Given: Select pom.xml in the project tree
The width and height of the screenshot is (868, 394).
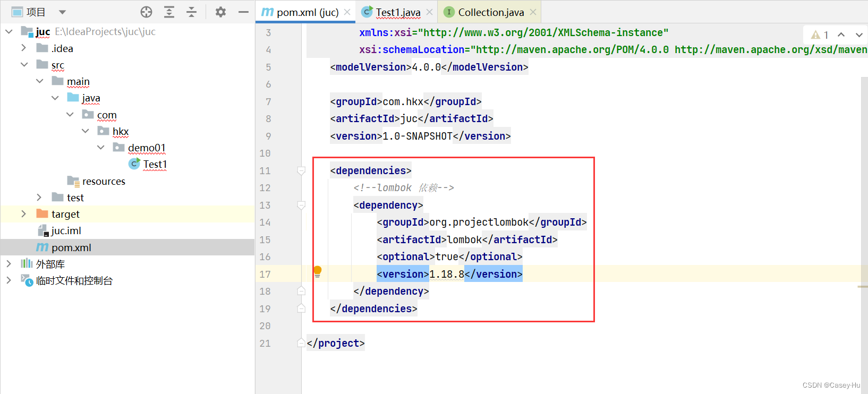Looking at the screenshot, I should [71, 247].
